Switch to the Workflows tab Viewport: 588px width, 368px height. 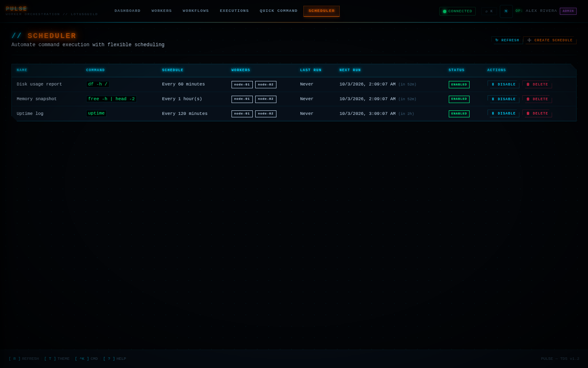point(196,11)
